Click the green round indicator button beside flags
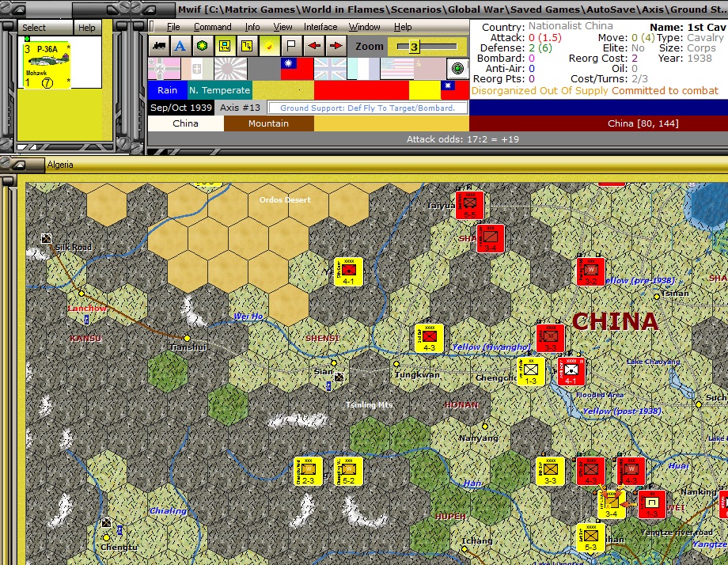Image resolution: width=728 pixels, height=565 pixels. coord(458,69)
